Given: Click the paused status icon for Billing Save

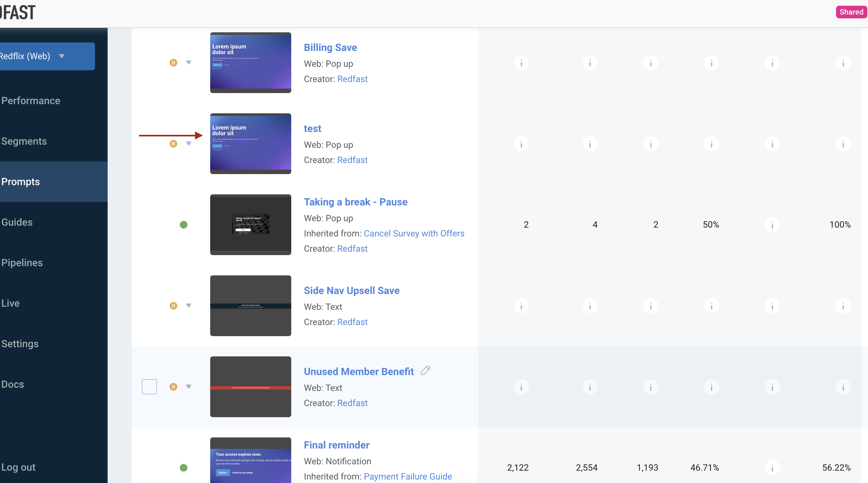Looking at the screenshot, I should click(x=173, y=63).
